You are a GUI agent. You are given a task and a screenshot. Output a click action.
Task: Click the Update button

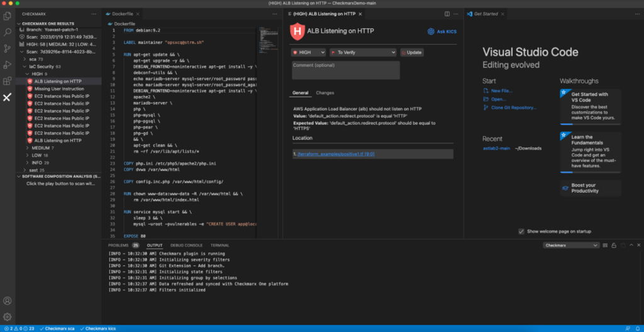(412, 53)
